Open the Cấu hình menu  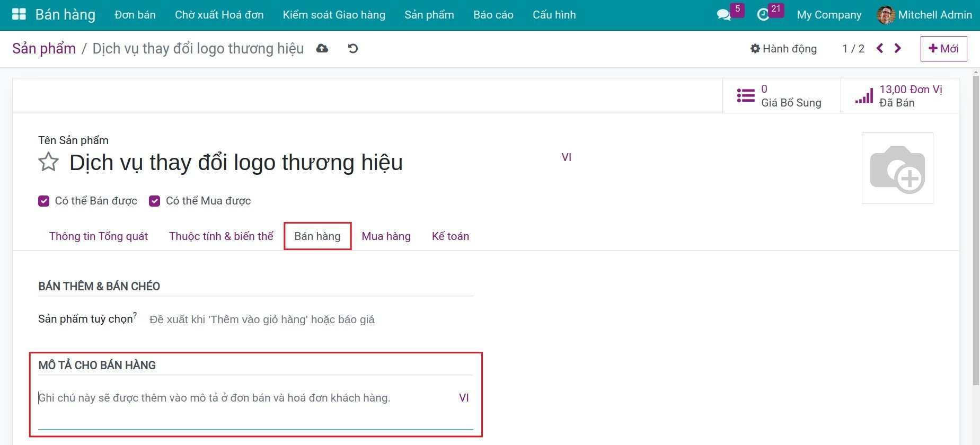tap(554, 15)
